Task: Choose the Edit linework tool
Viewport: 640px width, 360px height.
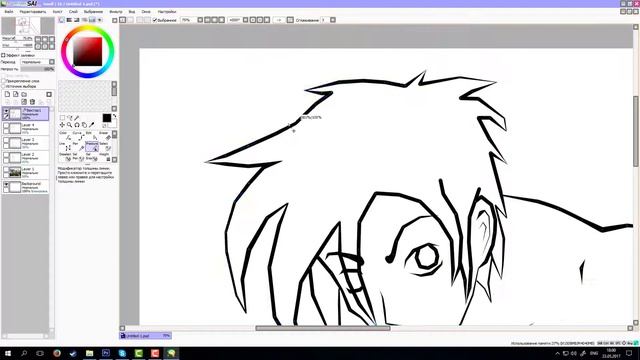Action: [92, 136]
